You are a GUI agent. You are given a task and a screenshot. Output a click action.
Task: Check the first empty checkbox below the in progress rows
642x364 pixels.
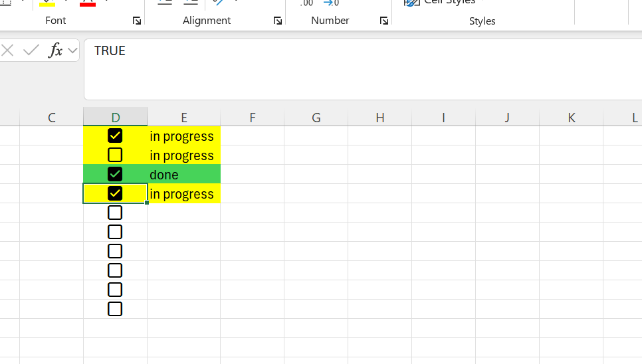tap(115, 213)
